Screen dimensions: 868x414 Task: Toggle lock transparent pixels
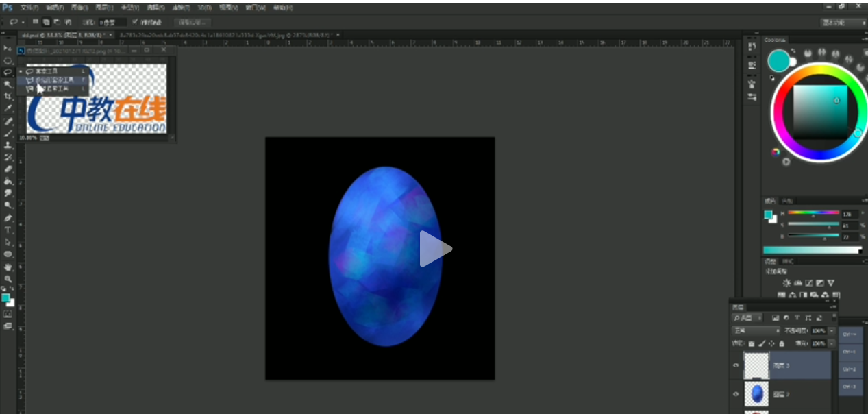(752, 342)
